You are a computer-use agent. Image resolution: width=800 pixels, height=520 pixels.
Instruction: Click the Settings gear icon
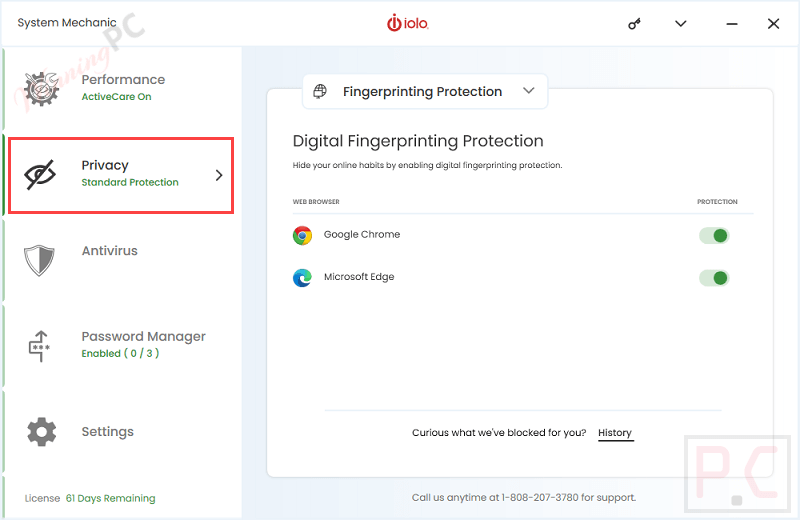point(41,432)
